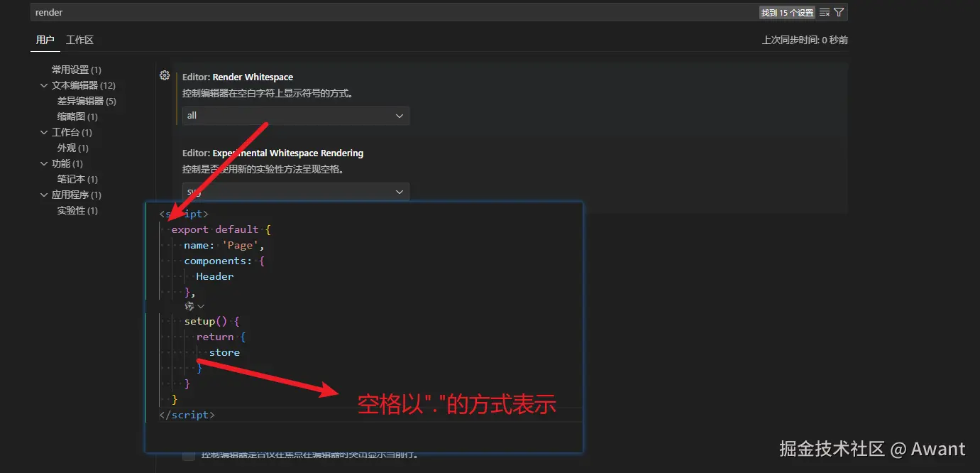Click the small icon above setup() in the code
The image size is (980, 473).
pos(189,306)
